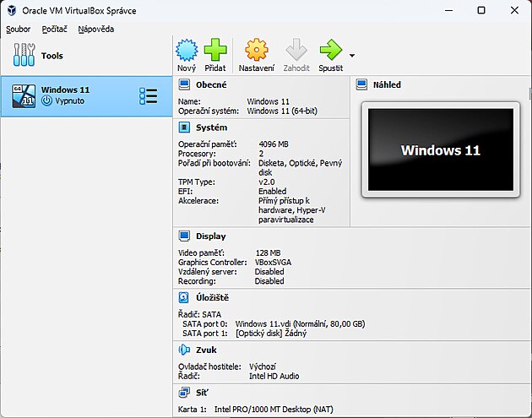Viewport: 532px width, 418px height.
Task: Open the Úložiště storage section header
Action: (x=212, y=297)
